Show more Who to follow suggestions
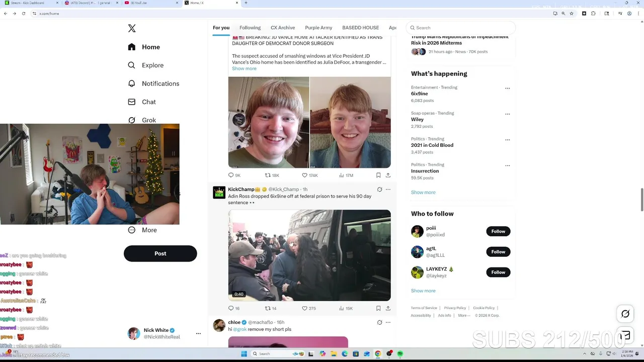Viewport: 644px width, 362px height. [x=423, y=291]
